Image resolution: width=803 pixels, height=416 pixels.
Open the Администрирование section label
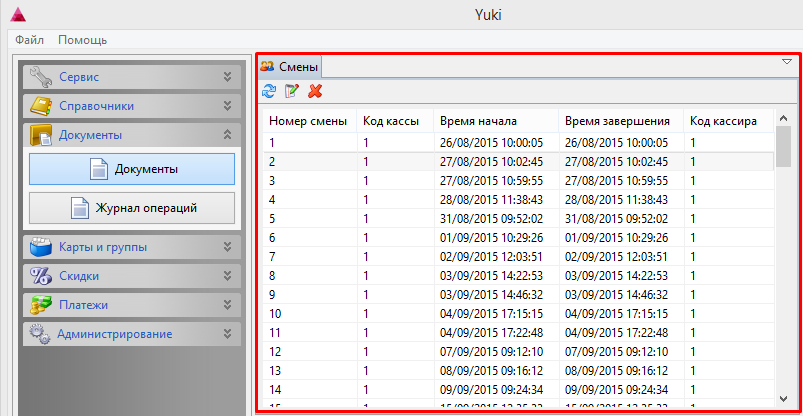pyautogui.click(x=115, y=334)
